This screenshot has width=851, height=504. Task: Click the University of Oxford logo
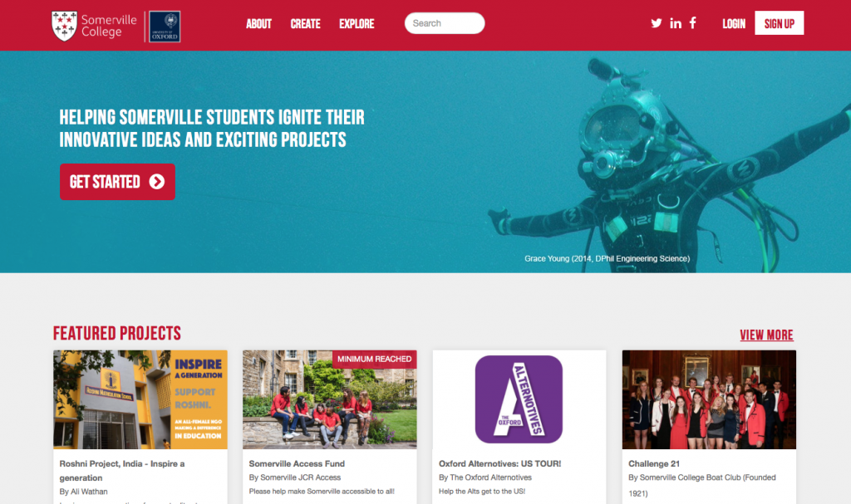click(x=165, y=27)
